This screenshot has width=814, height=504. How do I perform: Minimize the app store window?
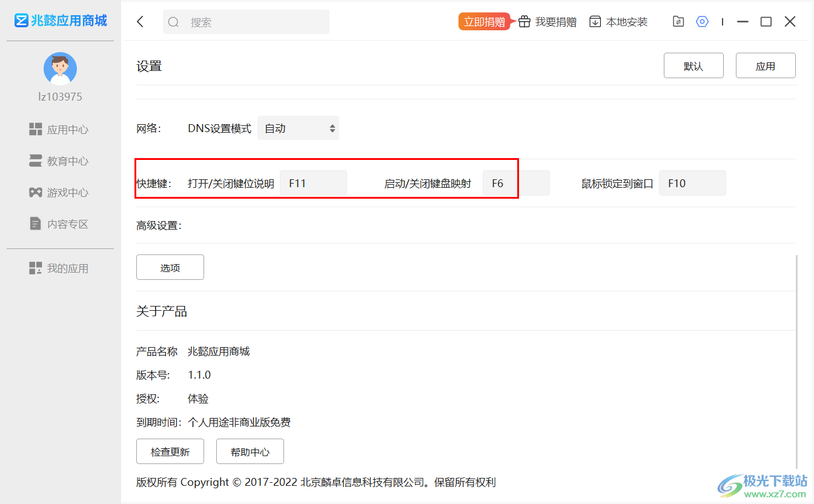click(743, 22)
